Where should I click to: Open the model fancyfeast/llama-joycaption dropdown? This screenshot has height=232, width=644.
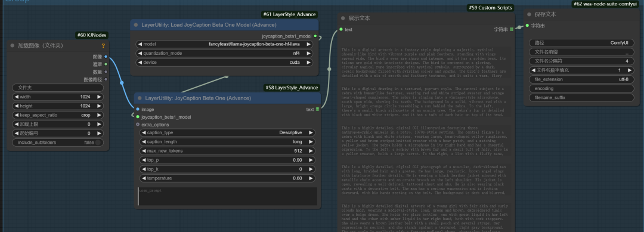click(224, 44)
